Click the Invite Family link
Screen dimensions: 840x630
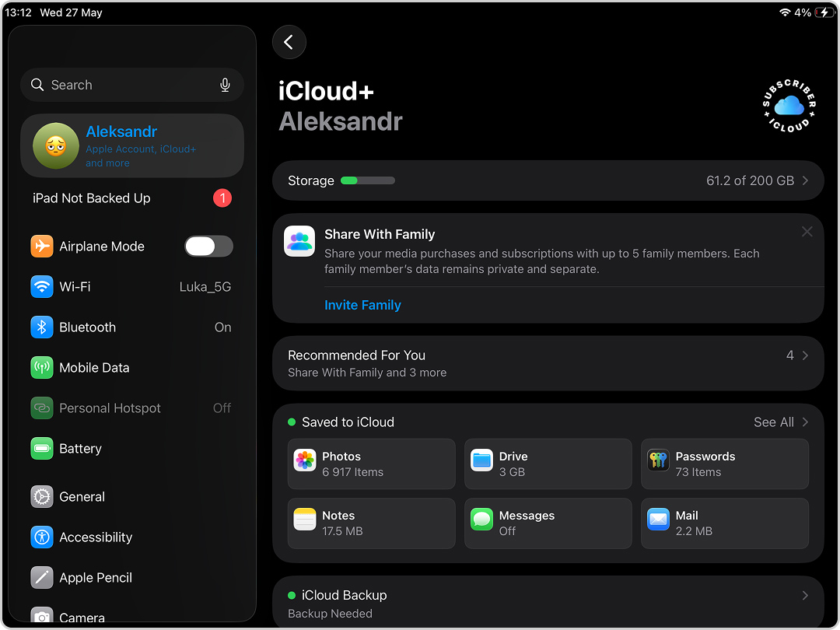[362, 305]
